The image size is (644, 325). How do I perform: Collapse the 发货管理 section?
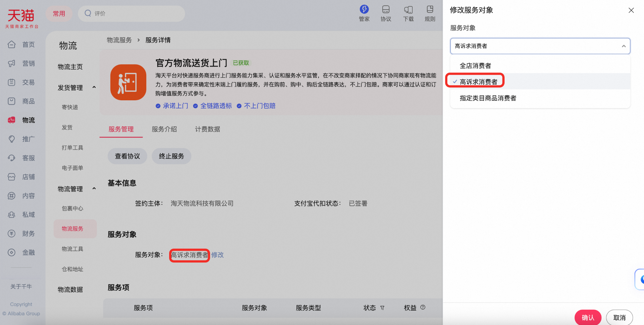click(94, 87)
